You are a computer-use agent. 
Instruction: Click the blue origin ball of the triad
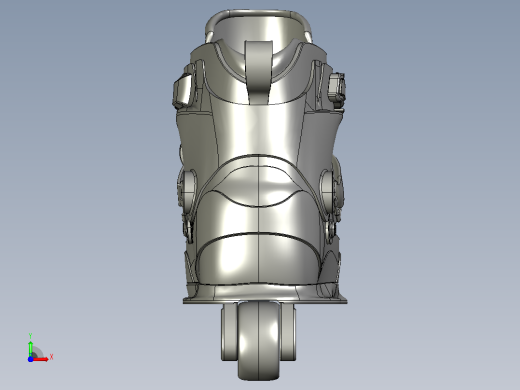[30, 359]
